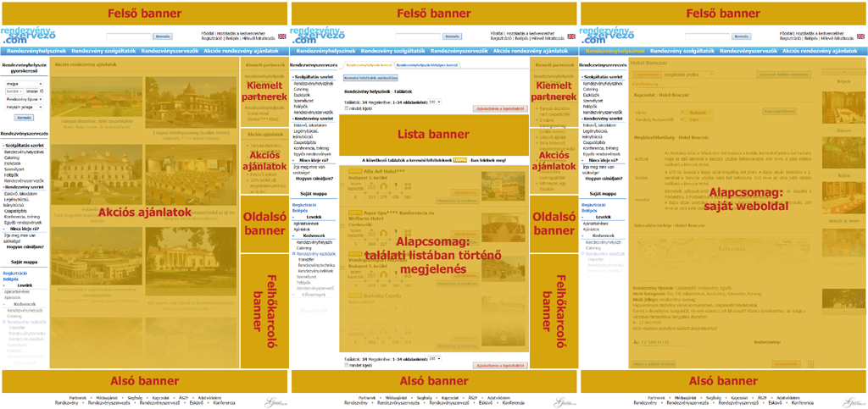Tick the top 'mindet kijelöl' checkbox
Viewport: 868px width, 409px height.
pyautogui.click(x=346, y=108)
